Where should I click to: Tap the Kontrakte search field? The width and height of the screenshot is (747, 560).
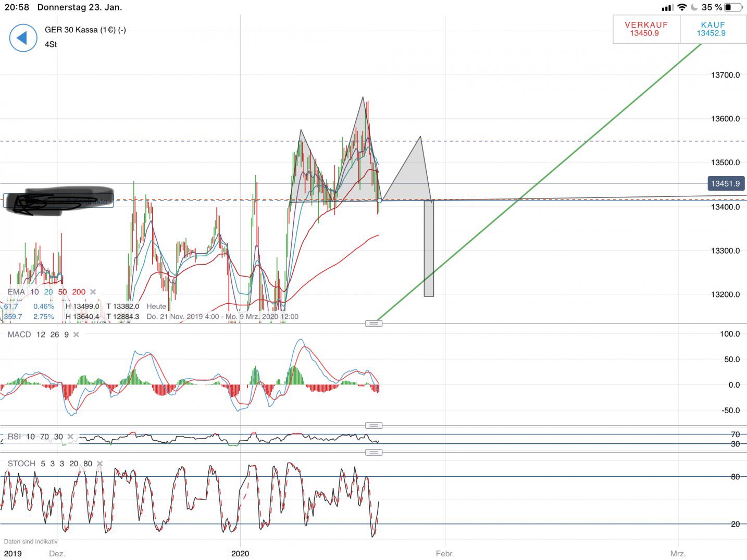point(58,201)
